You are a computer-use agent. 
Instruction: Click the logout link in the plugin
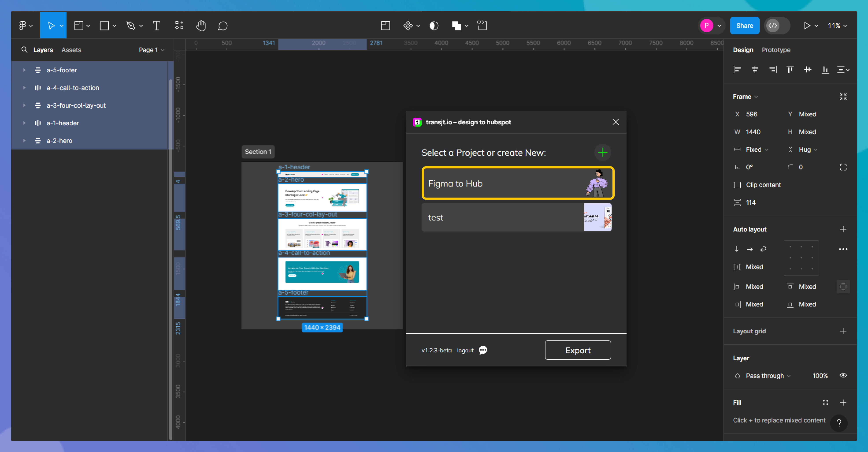[465, 350]
